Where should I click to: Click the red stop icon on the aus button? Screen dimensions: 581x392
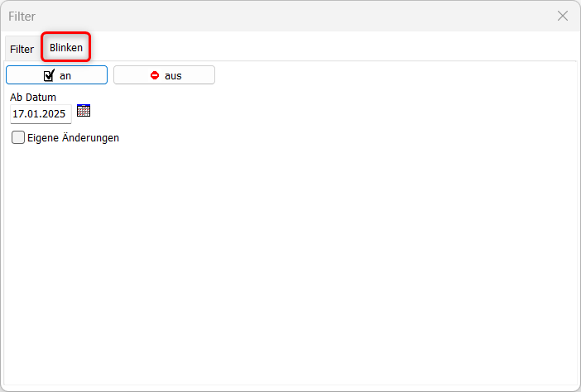(x=154, y=75)
